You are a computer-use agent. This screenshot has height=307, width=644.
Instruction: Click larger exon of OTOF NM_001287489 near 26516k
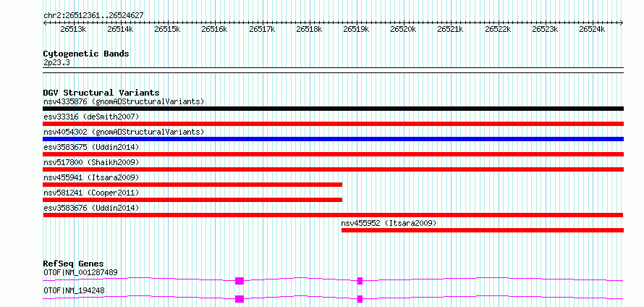(240, 281)
